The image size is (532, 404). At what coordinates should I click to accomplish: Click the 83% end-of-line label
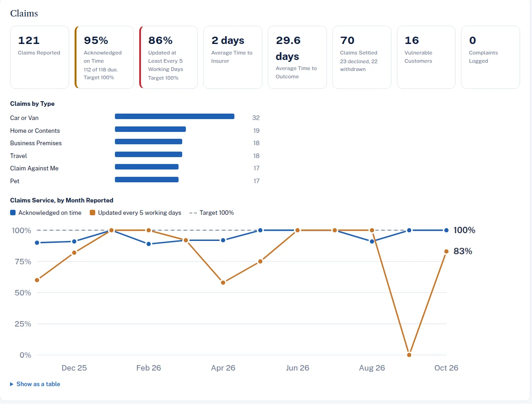[463, 251]
